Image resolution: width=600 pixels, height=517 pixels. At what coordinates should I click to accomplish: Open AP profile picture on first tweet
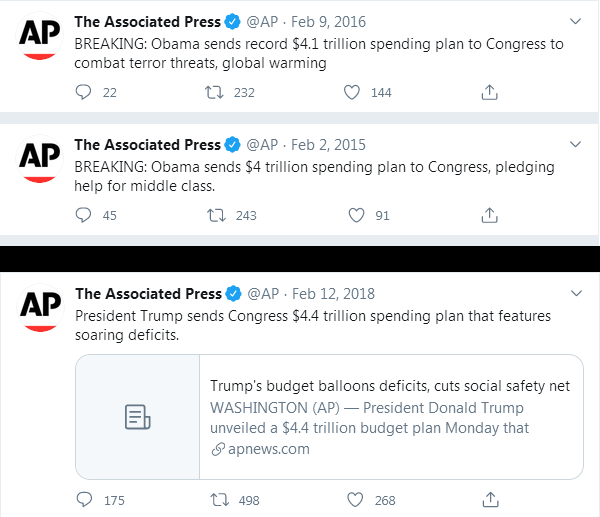pos(39,36)
